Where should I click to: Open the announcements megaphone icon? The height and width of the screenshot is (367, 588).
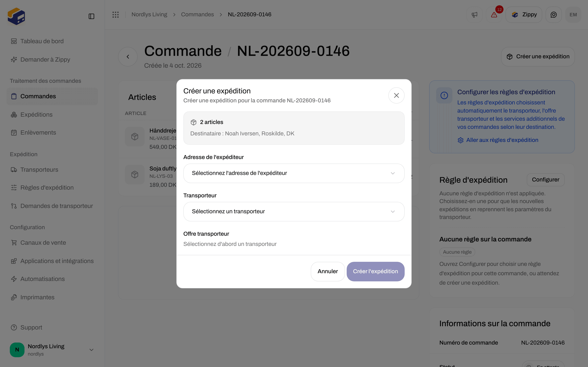(x=474, y=15)
